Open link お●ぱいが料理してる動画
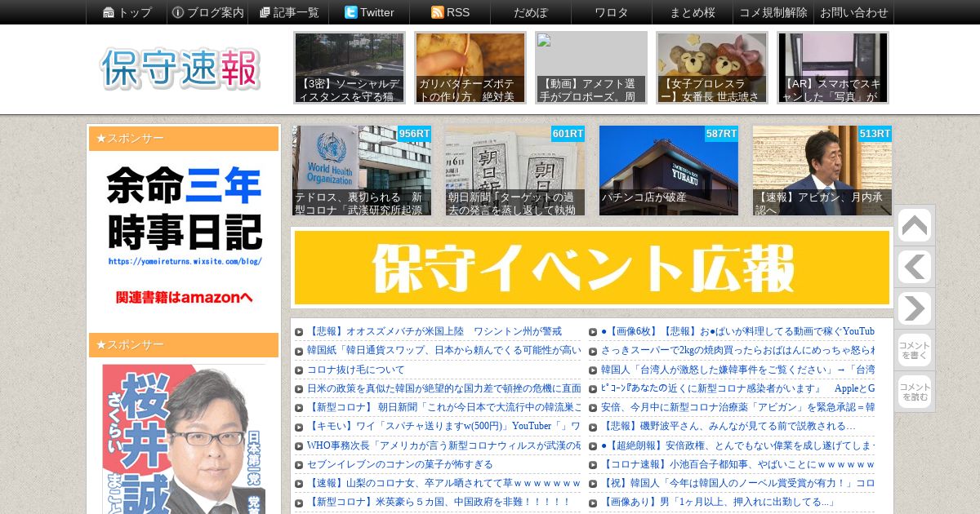 tap(737, 331)
